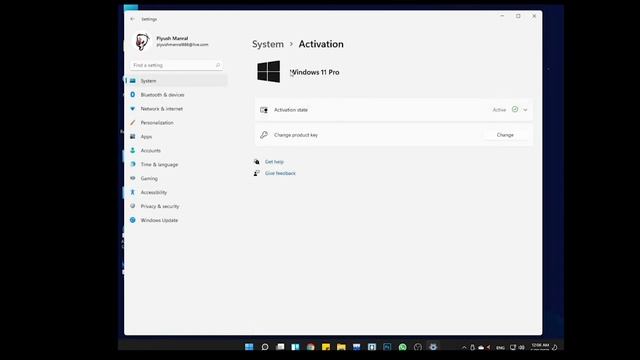
Task: Click the volume icon in the system tray
Action: point(522,347)
